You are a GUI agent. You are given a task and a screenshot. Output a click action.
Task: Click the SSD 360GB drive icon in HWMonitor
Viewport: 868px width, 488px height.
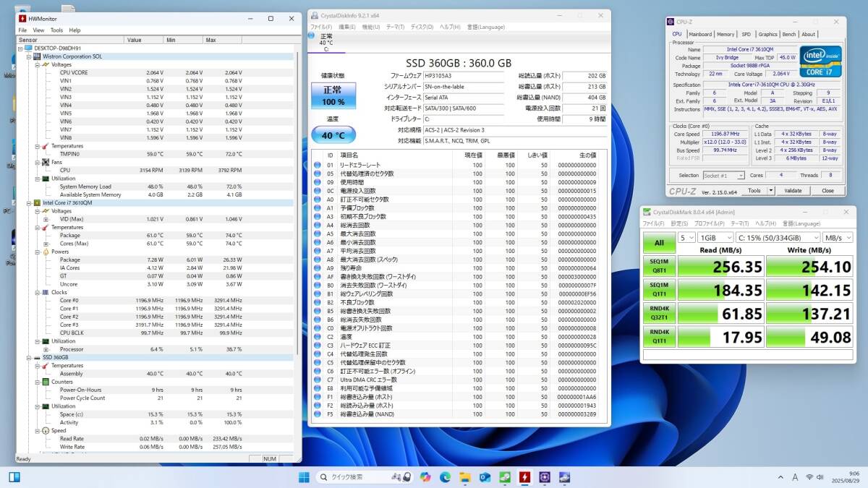[x=37, y=357]
